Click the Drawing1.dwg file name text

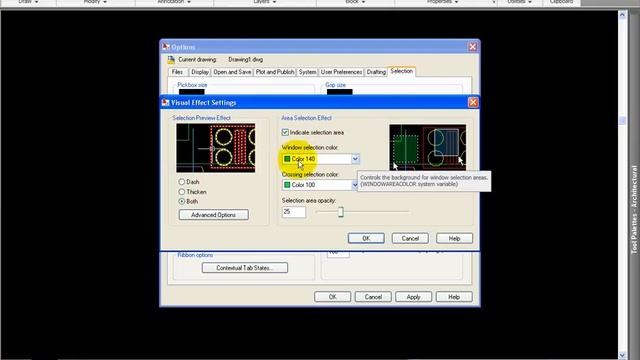tap(246, 60)
